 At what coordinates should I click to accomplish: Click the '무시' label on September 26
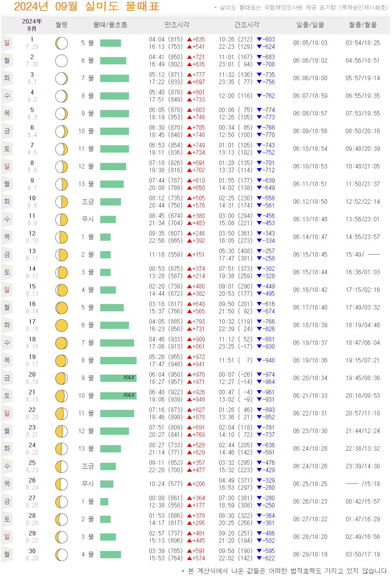pos(88,484)
